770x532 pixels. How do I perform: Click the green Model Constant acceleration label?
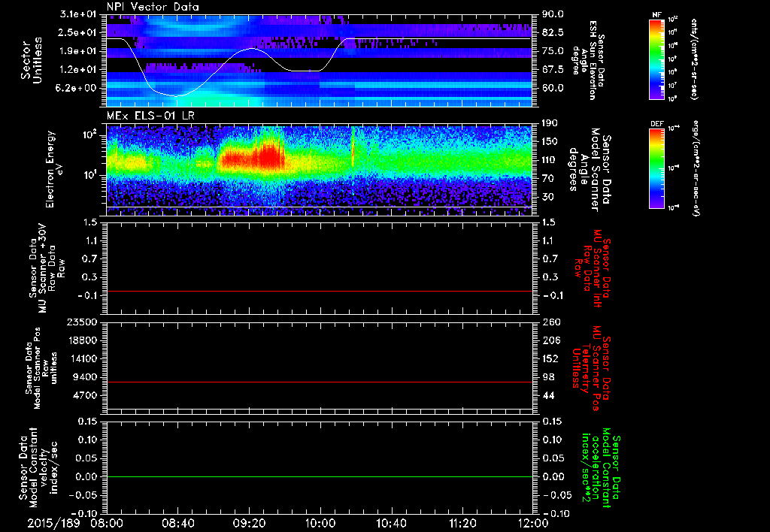pyautogui.click(x=601, y=468)
